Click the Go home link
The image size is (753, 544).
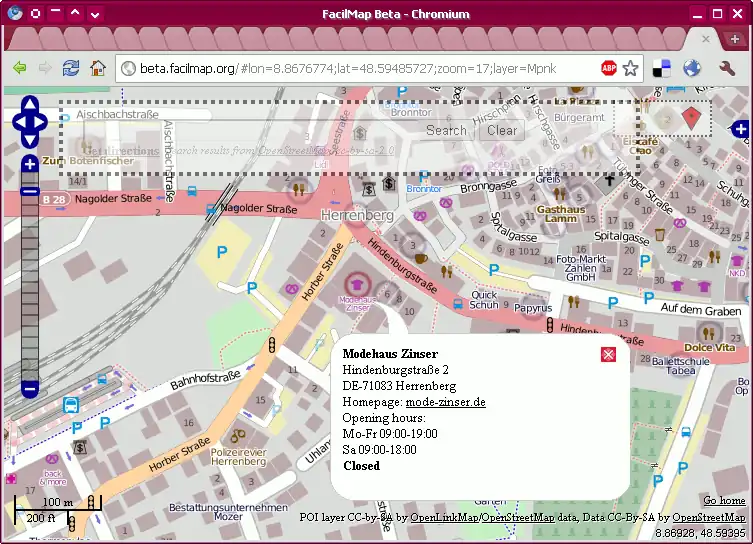coord(723,500)
